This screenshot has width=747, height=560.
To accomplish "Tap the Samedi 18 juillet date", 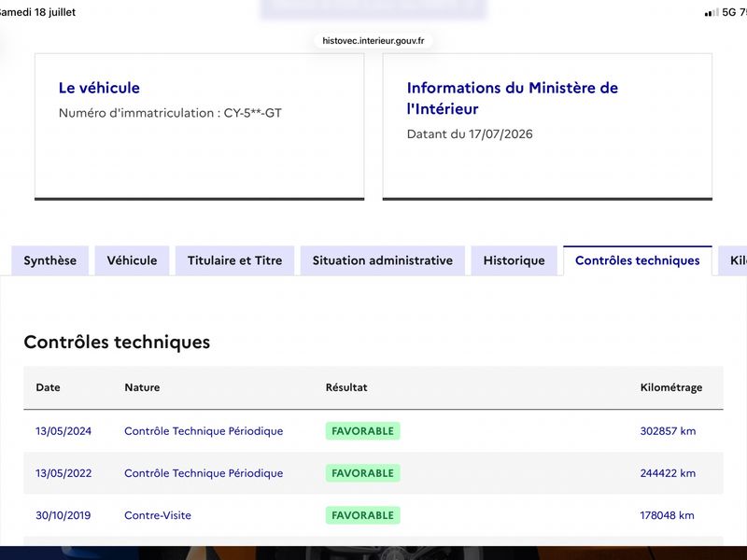I will tap(37, 12).
